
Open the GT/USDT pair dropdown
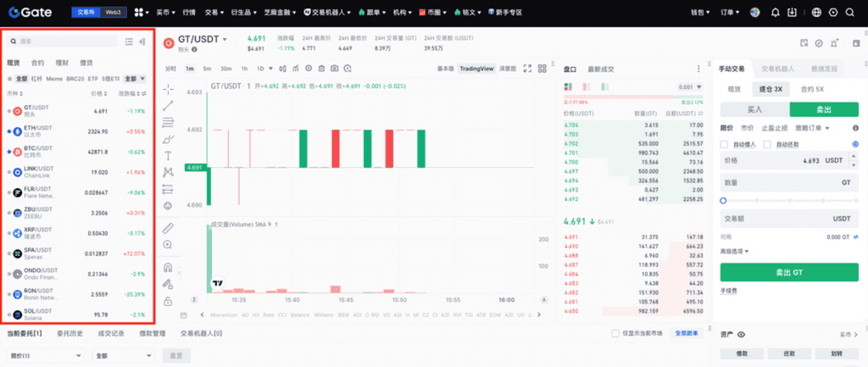coord(225,40)
